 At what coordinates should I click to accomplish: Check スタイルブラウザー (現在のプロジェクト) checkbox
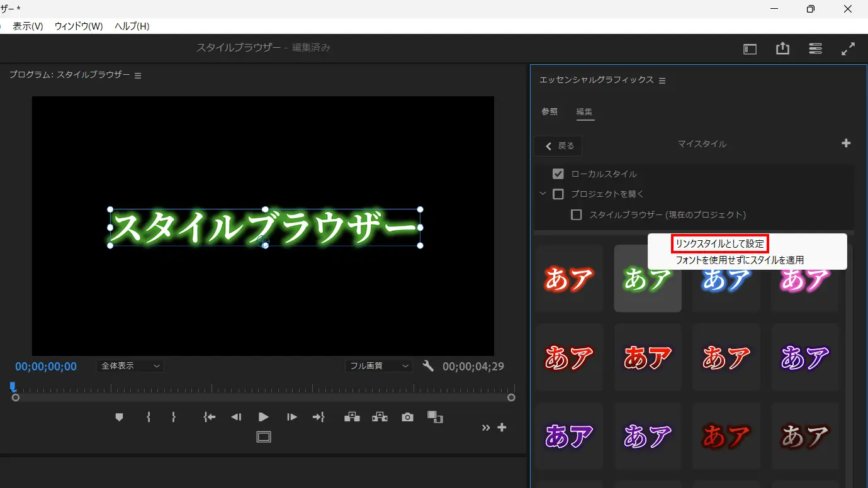point(576,214)
